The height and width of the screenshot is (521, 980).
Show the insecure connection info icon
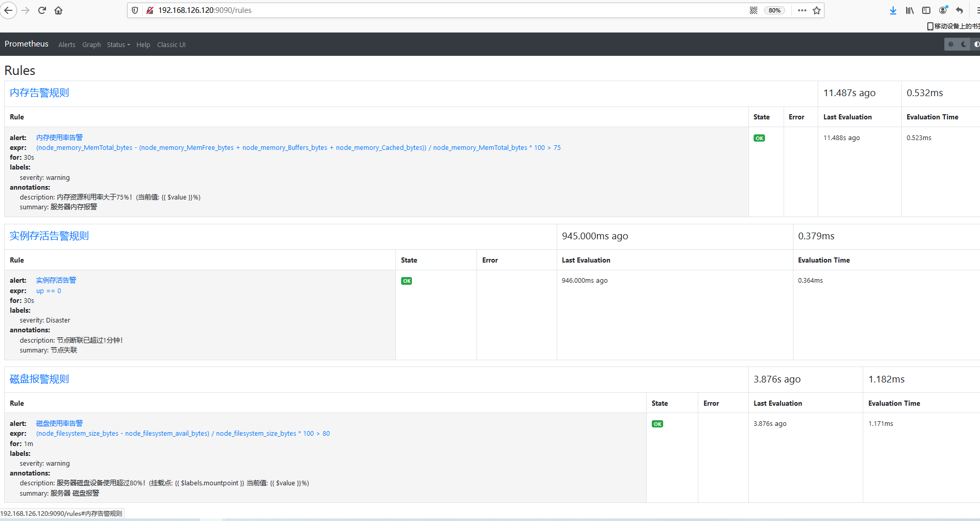pos(150,10)
